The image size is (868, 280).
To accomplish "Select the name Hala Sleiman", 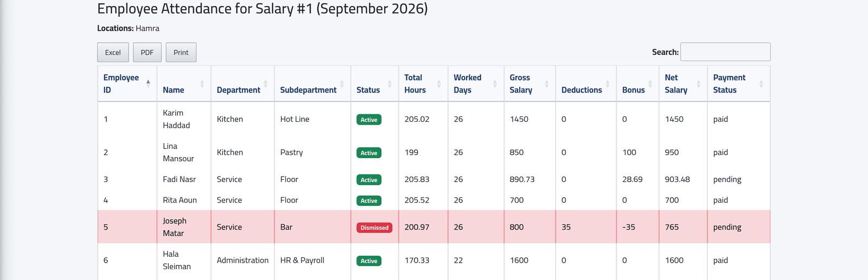I will tap(177, 260).
